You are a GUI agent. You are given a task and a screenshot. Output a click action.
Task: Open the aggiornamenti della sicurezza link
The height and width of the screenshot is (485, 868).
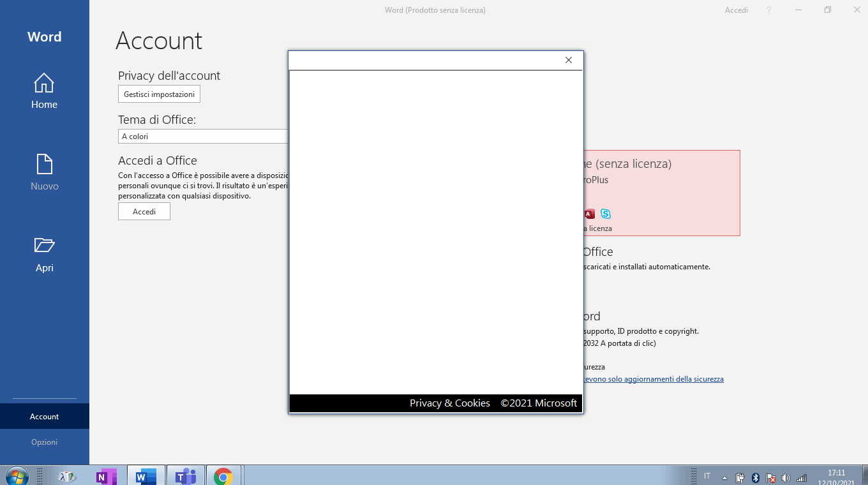[654, 379]
